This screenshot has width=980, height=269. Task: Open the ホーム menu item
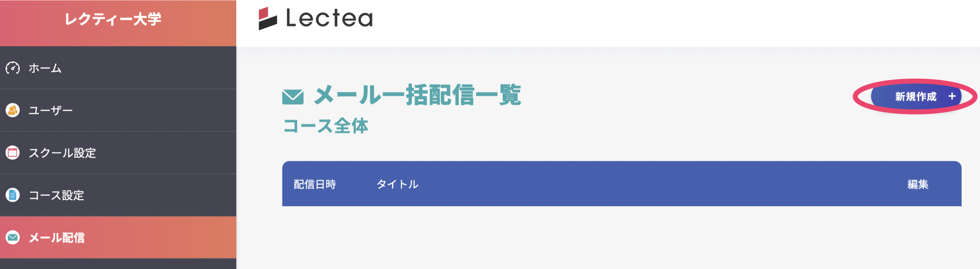tap(45, 69)
